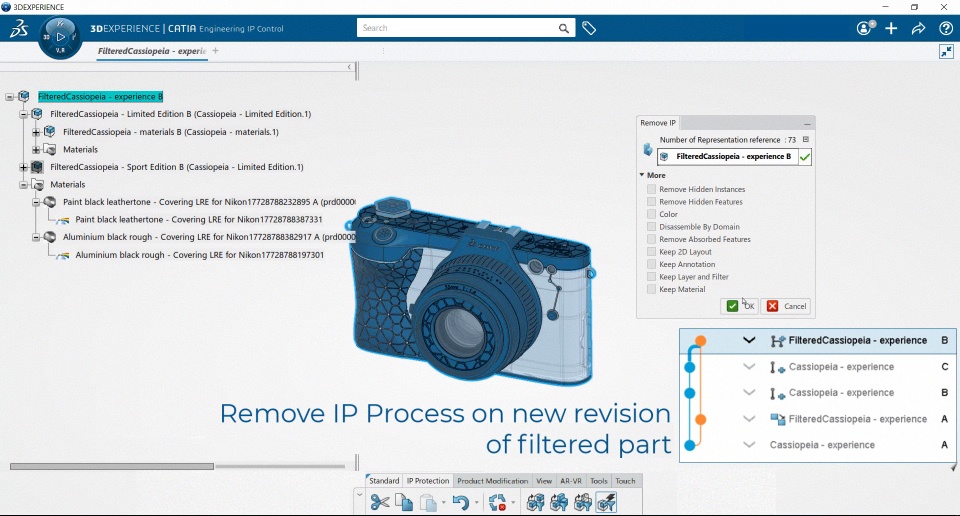Toggle the Color checkbox

[x=651, y=214]
